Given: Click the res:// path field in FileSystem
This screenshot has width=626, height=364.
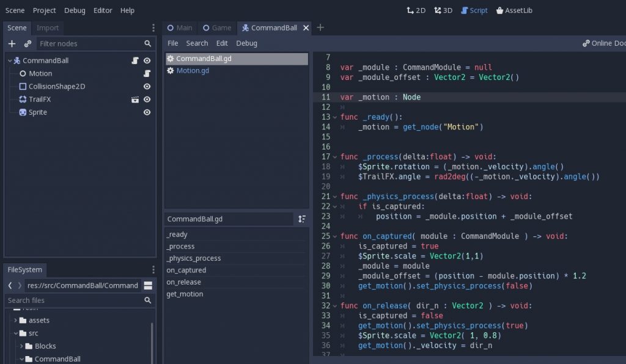Looking at the screenshot, I should point(83,285).
